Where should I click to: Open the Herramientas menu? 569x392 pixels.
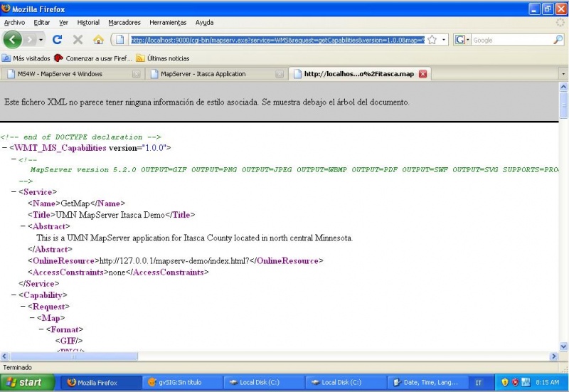point(168,23)
